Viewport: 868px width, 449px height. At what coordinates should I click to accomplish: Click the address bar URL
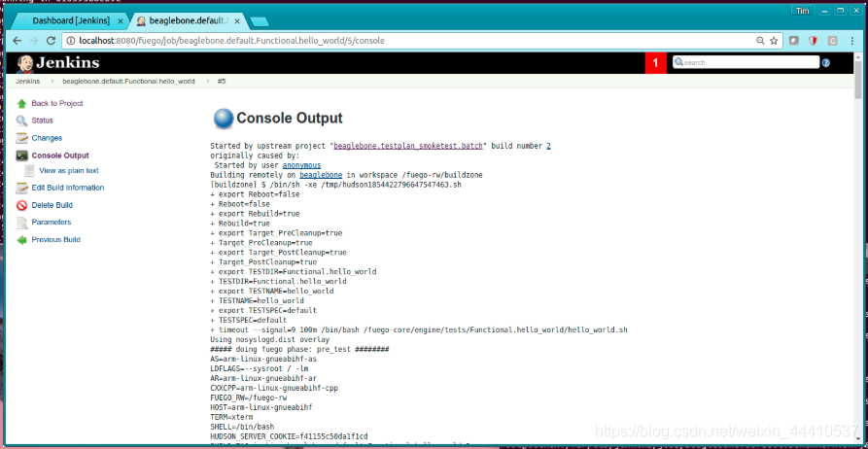pos(232,41)
